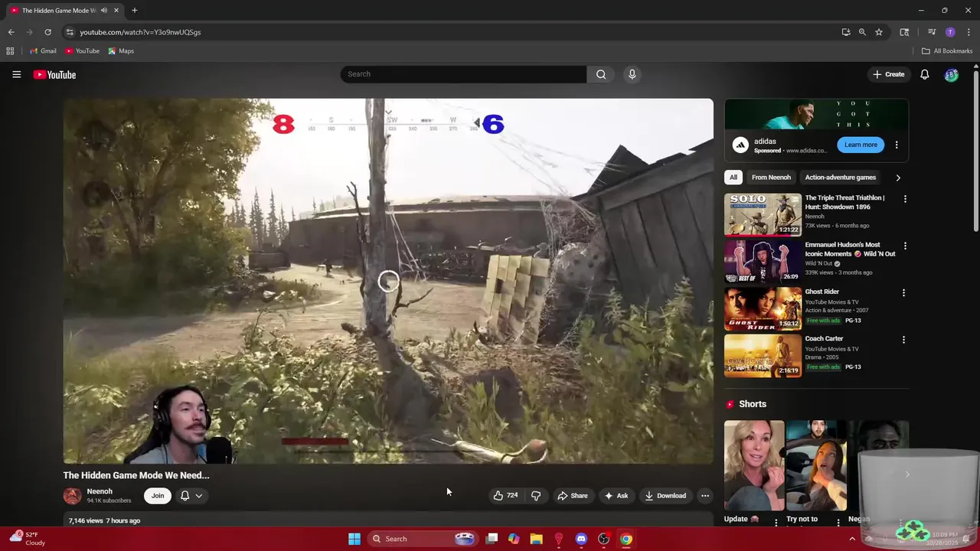This screenshot has width=980, height=551.
Task: Expand the subscription notification bell dropdown
Action: [x=191, y=496]
